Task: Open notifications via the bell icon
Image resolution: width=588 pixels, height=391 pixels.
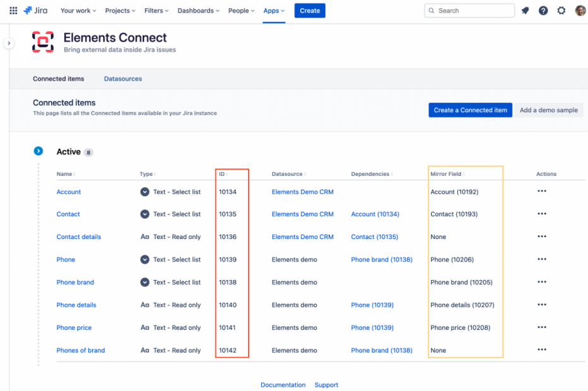Action: 525,10
